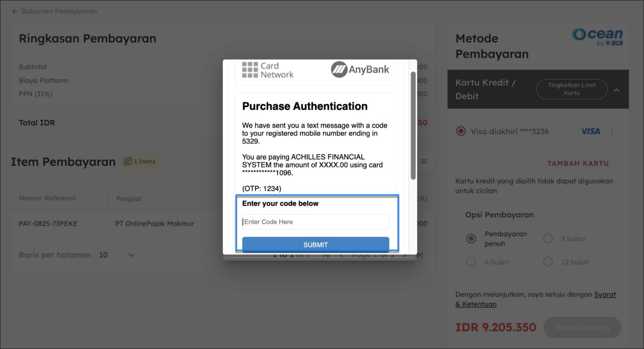Open the three-dot menu for Visa card
The width and height of the screenshot is (644, 349).
(x=612, y=131)
